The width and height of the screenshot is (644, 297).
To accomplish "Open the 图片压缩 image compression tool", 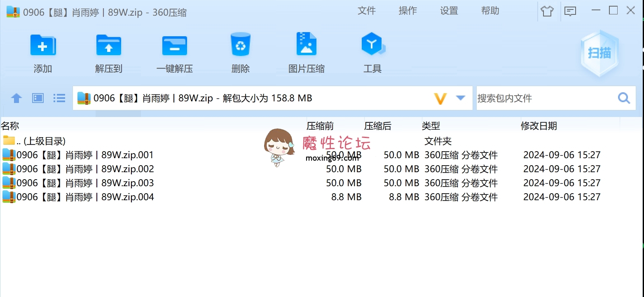I will [x=306, y=44].
